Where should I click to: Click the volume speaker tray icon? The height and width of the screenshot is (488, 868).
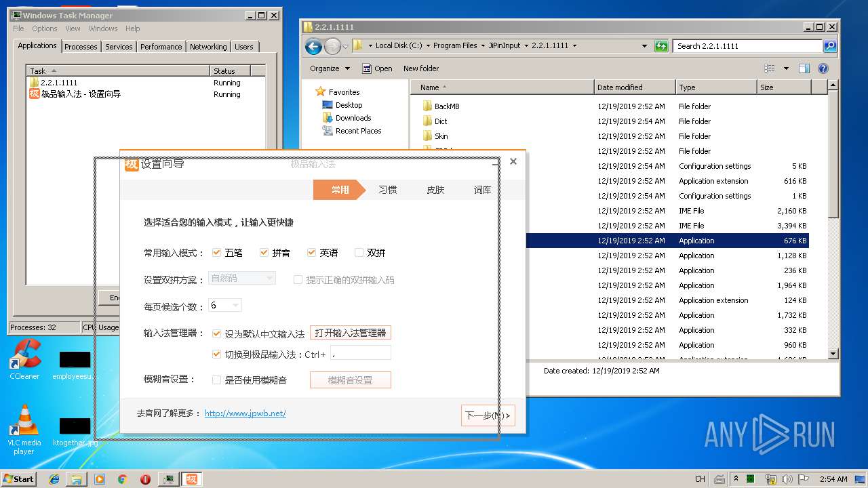pos(788,479)
